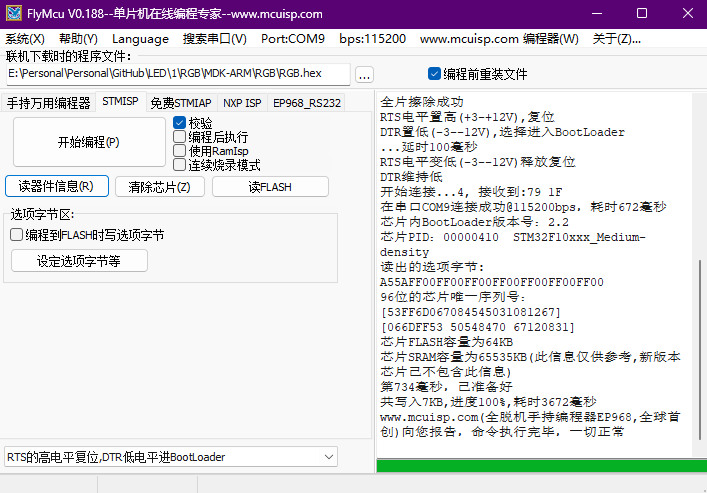Click the log line DTR维持低

click(411, 177)
